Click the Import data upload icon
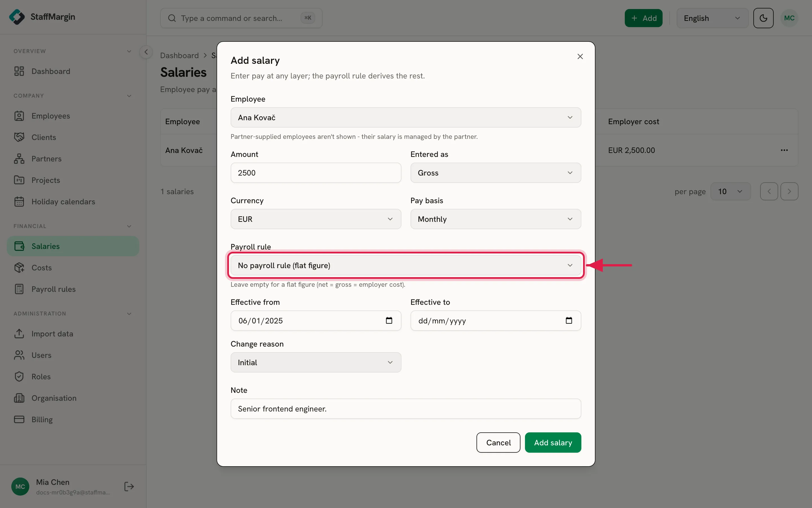The image size is (812, 508). 19,334
